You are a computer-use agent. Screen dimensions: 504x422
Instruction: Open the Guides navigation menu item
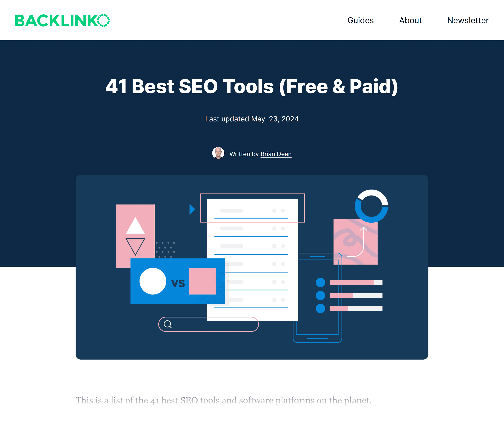pos(360,20)
